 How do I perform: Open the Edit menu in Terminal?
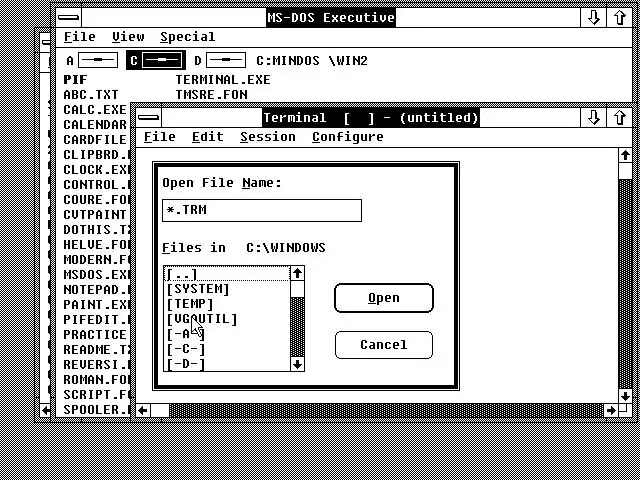(x=208, y=137)
